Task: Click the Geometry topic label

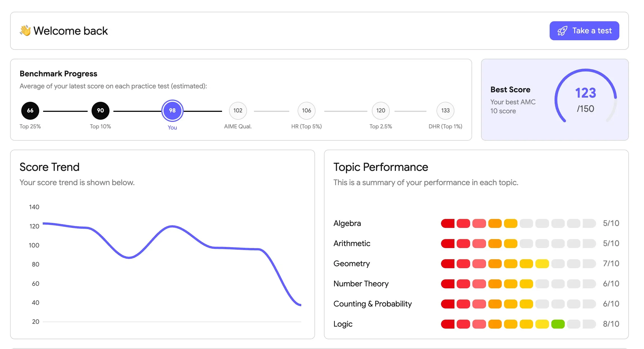Action: point(351,263)
